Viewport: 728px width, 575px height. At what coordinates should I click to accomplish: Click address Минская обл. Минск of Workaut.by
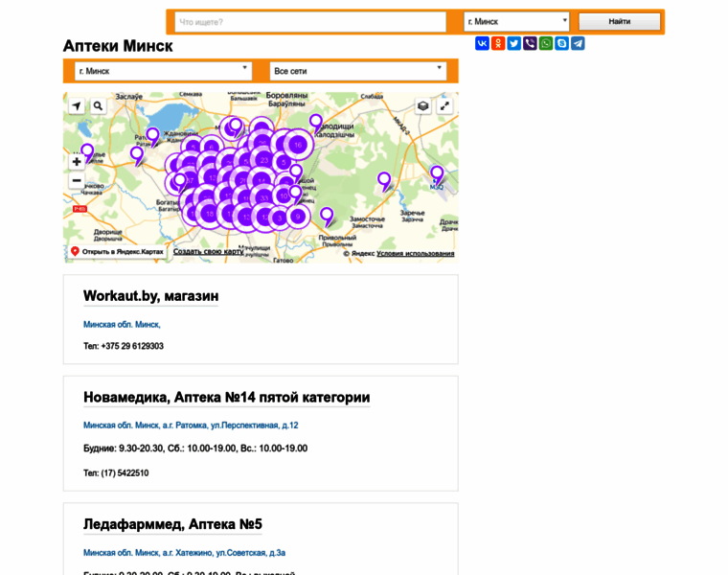click(122, 325)
